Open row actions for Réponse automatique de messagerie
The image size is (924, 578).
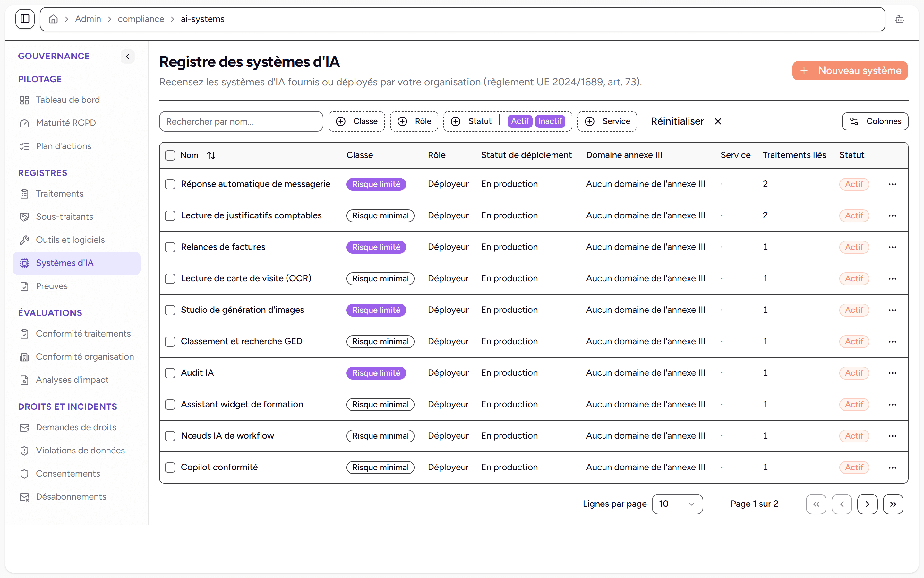(892, 184)
